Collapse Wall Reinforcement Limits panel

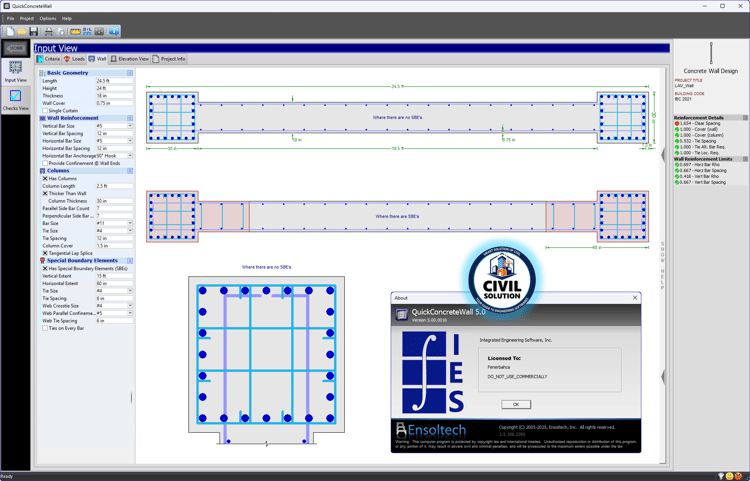[x=745, y=159]
